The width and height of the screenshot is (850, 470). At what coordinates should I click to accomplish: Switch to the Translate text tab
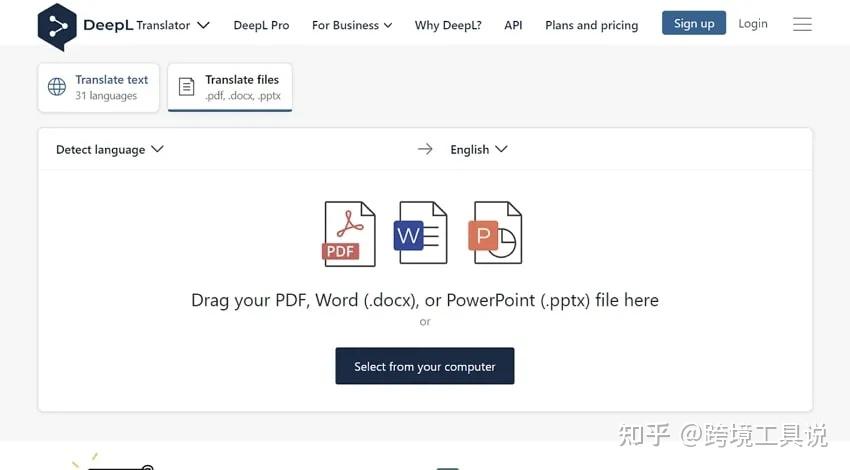99,87
